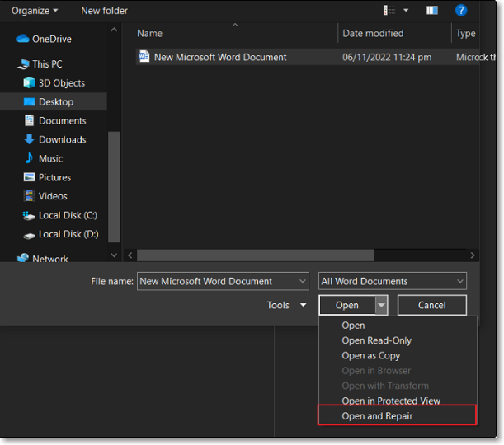504x445 pixels.
Task: Open the Downloads folder in sidebar
Action: tap(62, 140)
